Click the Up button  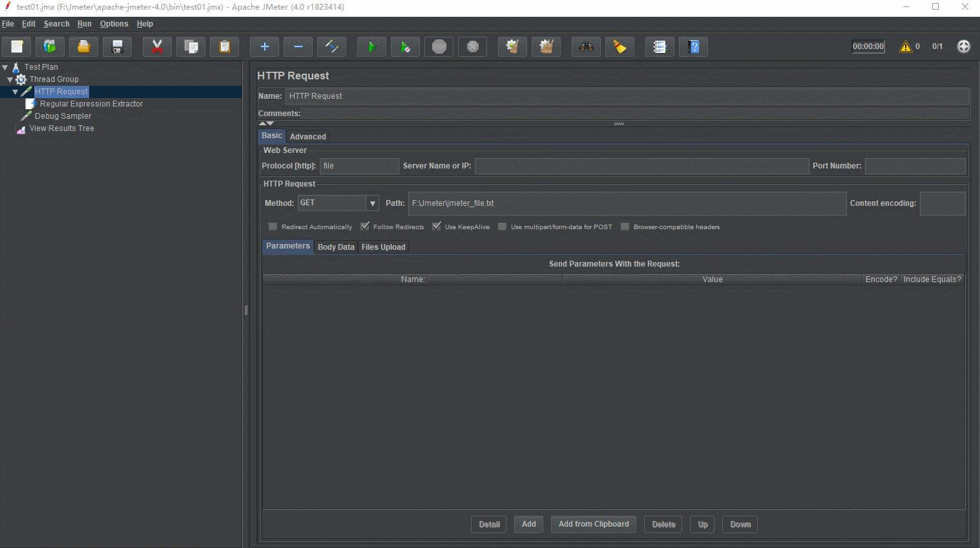pyautogui.click(x=703, y=524)
